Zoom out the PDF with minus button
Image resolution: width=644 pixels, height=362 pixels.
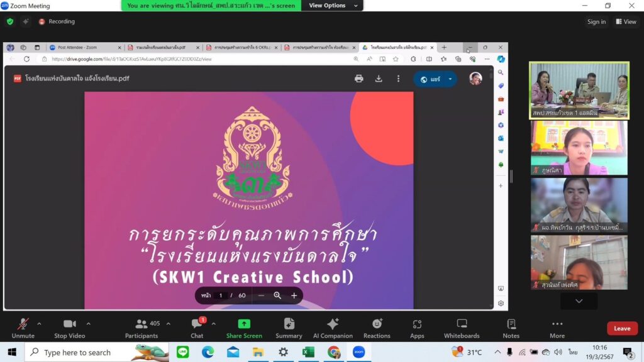tap(261, 295)
